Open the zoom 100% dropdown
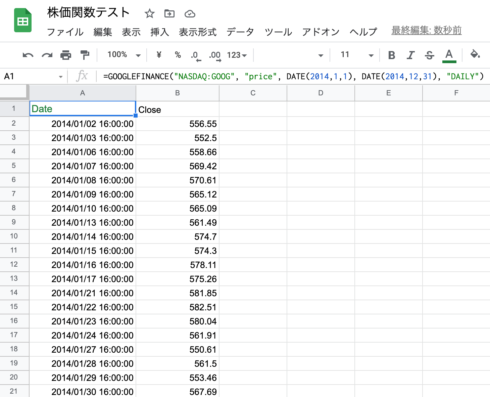Image resolution: width=490 pixels, height=397 pixels. 124,55
